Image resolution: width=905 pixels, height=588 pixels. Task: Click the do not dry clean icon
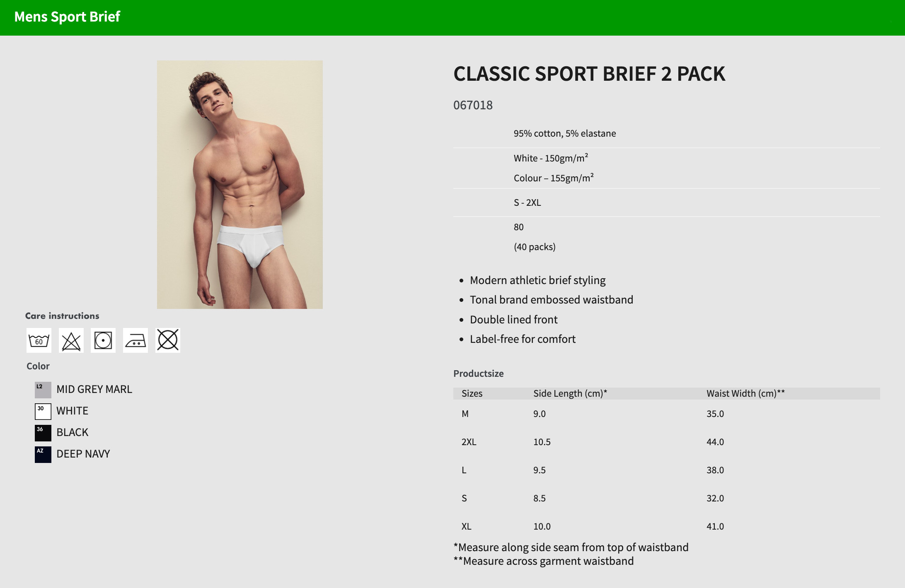(168, 340)
